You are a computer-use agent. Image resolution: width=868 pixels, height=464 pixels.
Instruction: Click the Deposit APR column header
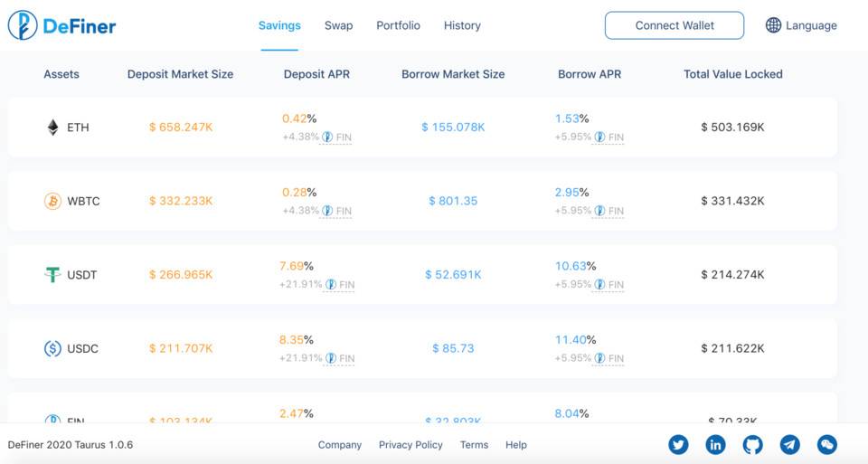click(316, 74)
